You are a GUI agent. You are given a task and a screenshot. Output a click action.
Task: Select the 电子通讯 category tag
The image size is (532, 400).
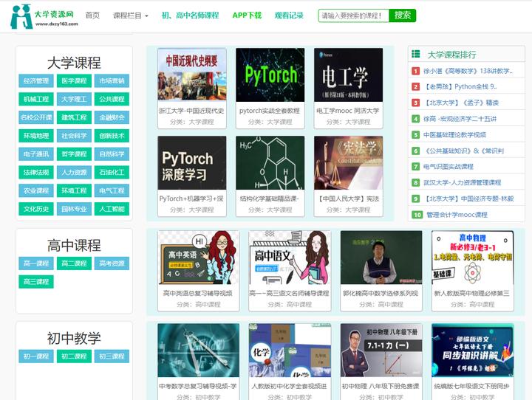click(x=36, y=154)
